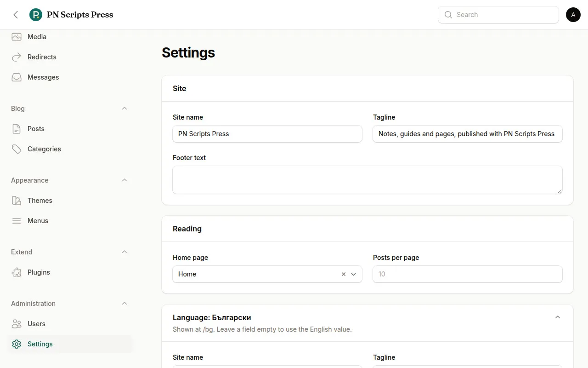Click the Menus label in sidebar
588x368 pixels.
point(38,221)
